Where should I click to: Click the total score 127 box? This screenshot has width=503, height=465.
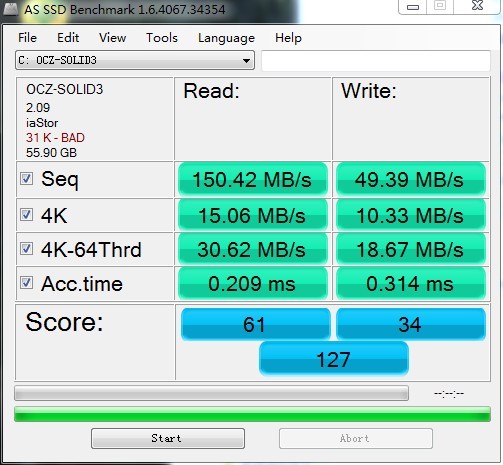[x=334, y=359]
